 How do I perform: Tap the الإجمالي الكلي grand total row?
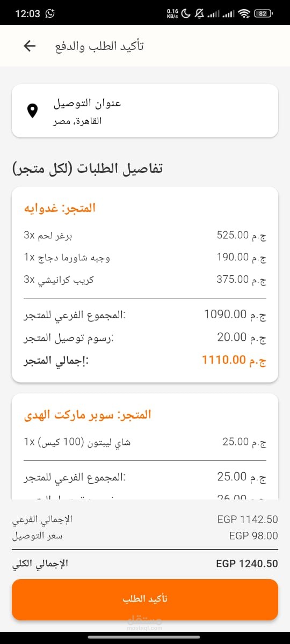click(145, 564)
